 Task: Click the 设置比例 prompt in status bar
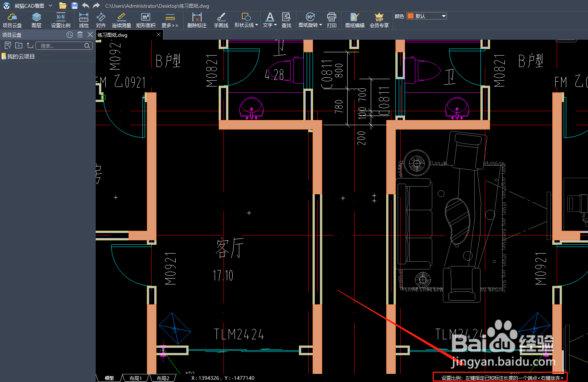pos(502,378)
